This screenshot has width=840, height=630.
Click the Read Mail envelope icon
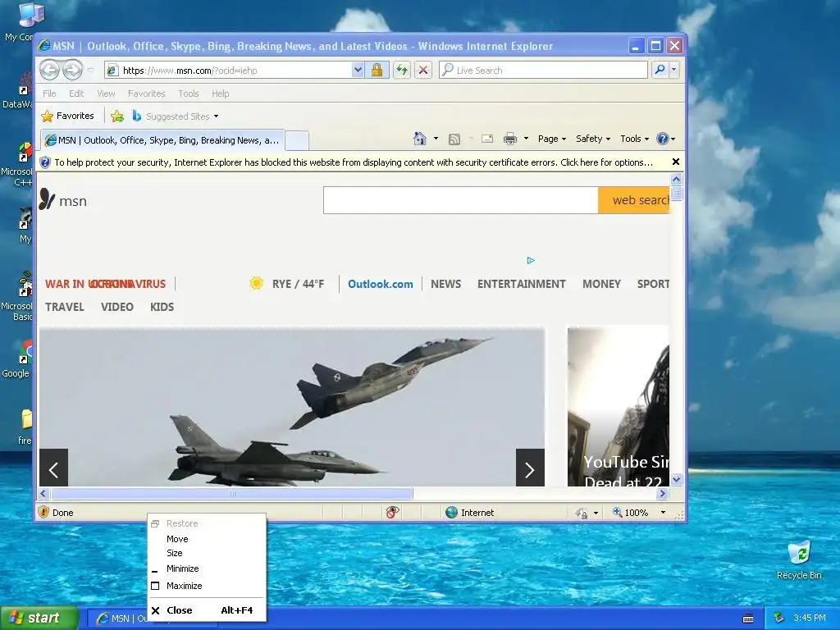[x=487, y=139]
